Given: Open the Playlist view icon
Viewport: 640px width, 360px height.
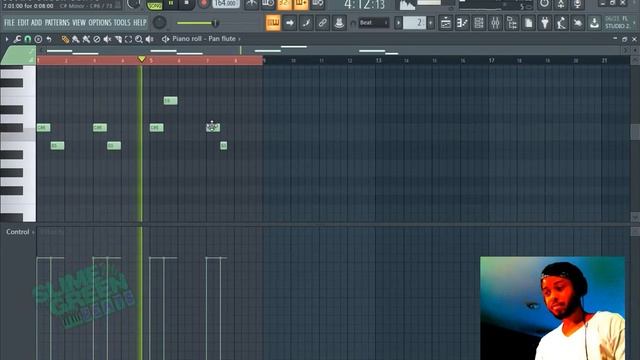Looking at the screenshot, I should click(446, 23).
